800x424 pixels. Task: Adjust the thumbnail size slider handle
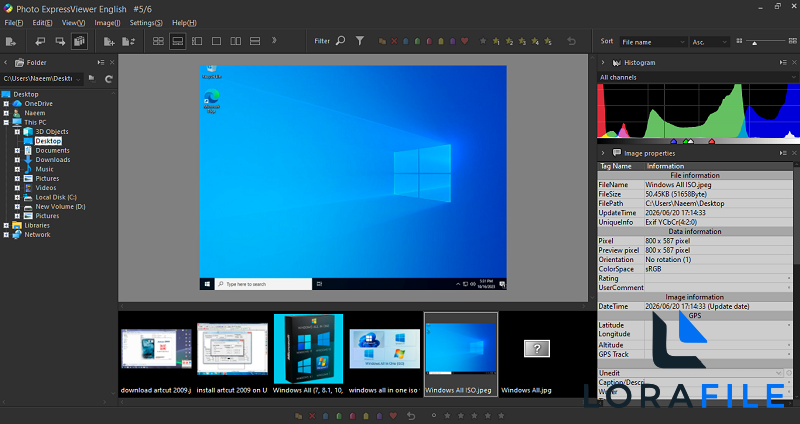tap(755, 43)
